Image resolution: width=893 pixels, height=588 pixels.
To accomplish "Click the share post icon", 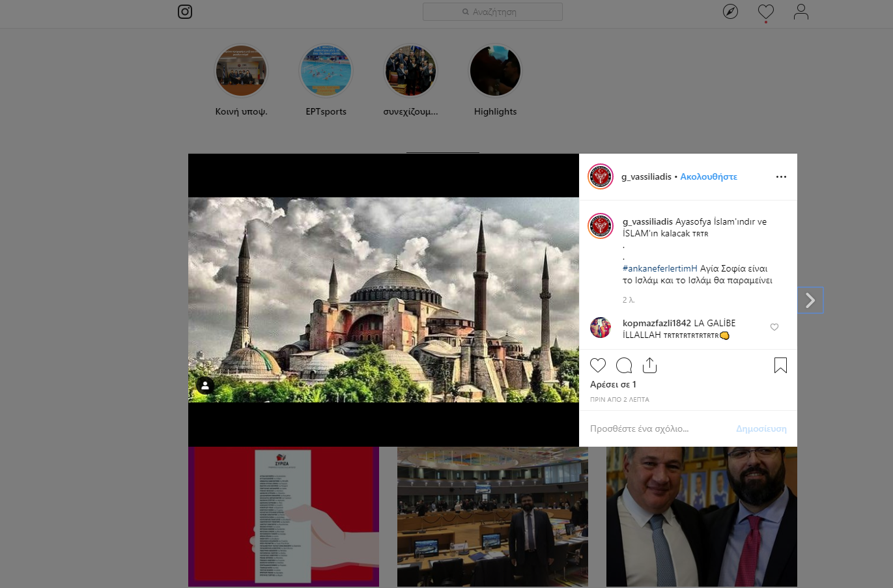I will coord(649,365).
